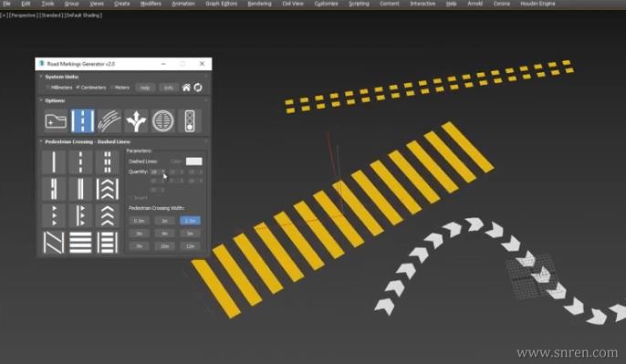Click the refresh arrows icon
The height and width of the screenshot is (364, 626).
(198, 88)
